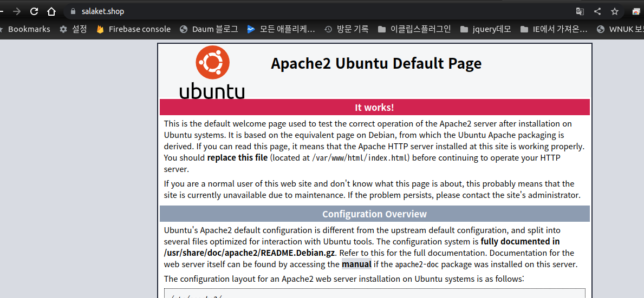The image size is (644, 298).
Task: Open the 모든 애플리케 bookmark
Action: (281, 29)
